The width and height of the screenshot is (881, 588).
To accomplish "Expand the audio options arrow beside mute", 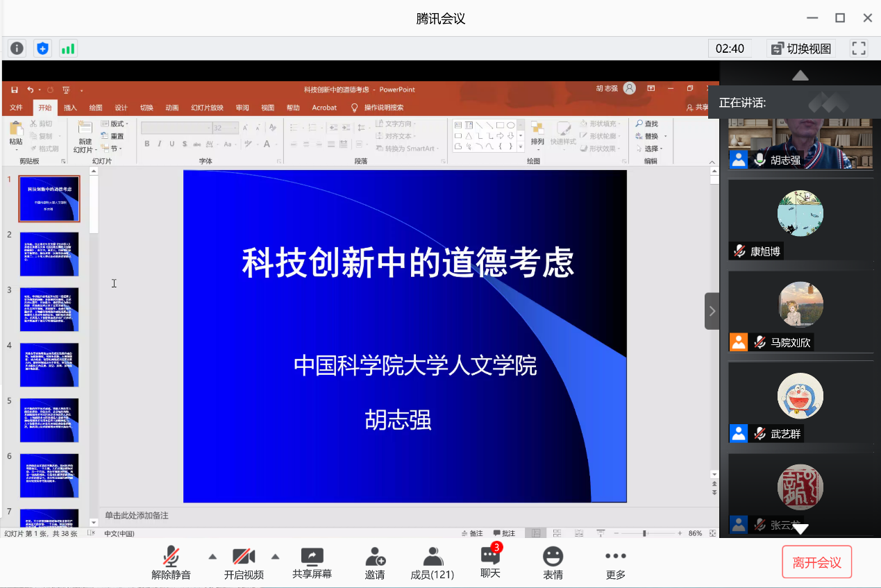I will tap(212, 556).
